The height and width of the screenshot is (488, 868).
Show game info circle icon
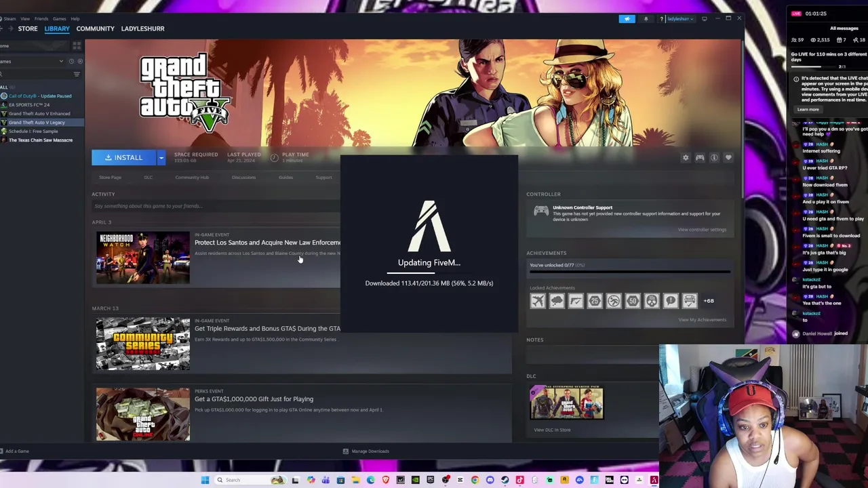click(x=714, y=158)
